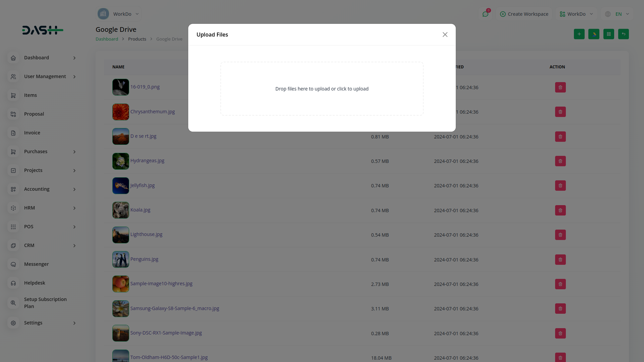Open the EN language dropdown
Image resolution: width=644 pixels, height=362 pixels.
tap(617, 14)
